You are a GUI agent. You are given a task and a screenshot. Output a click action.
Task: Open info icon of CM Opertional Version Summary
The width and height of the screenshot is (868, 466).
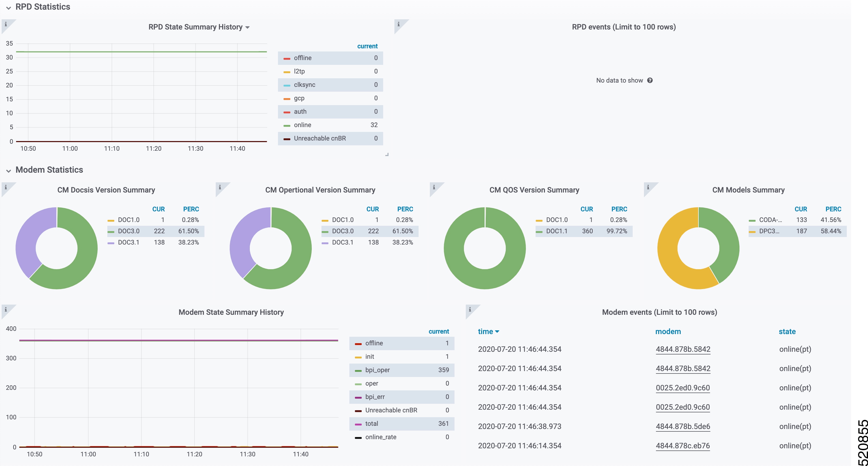220,187
